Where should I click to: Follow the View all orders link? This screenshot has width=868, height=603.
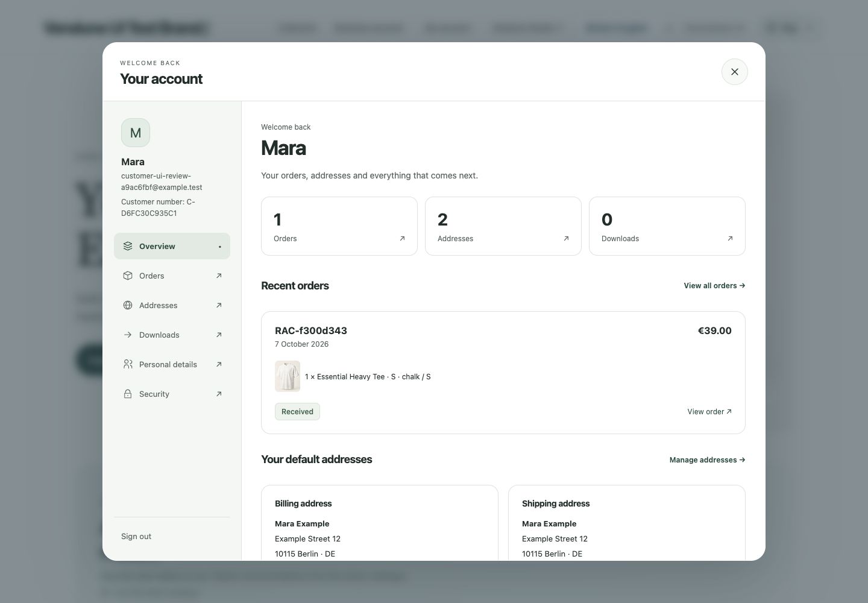click(714, 286)
